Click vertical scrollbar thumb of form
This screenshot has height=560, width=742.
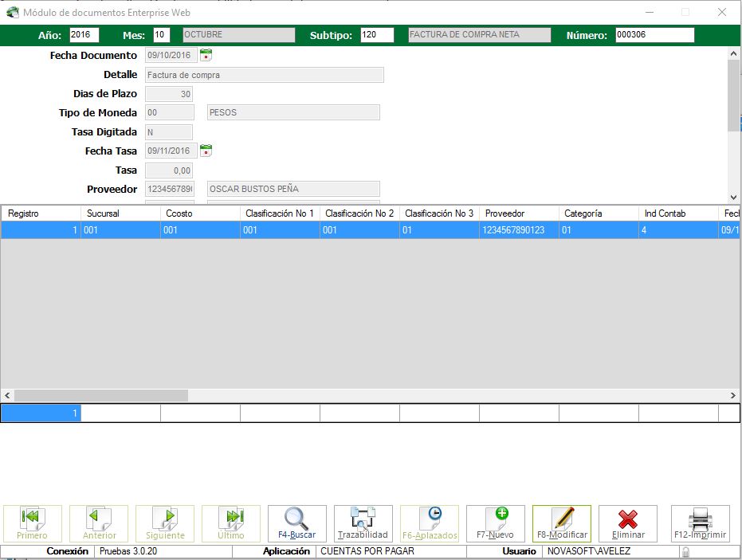[733, 96]
